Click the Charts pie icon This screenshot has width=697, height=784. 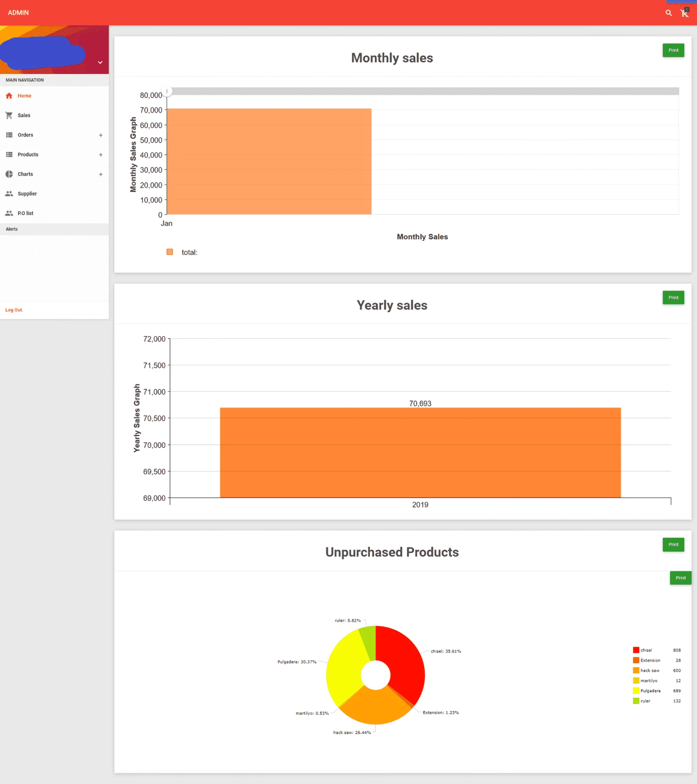click(9, 174)
